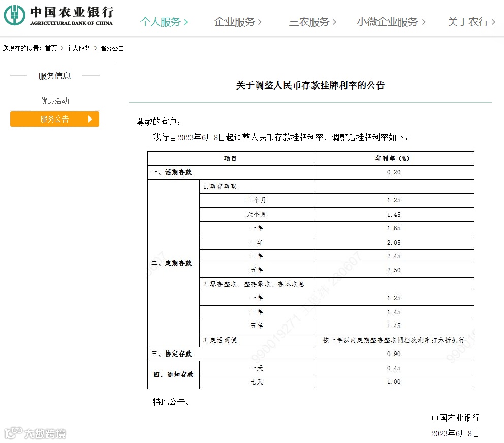Click the arrow icon on 服务公告 button
The height and width of the screenshot is (443, 504).
click(x=90, y=119)
